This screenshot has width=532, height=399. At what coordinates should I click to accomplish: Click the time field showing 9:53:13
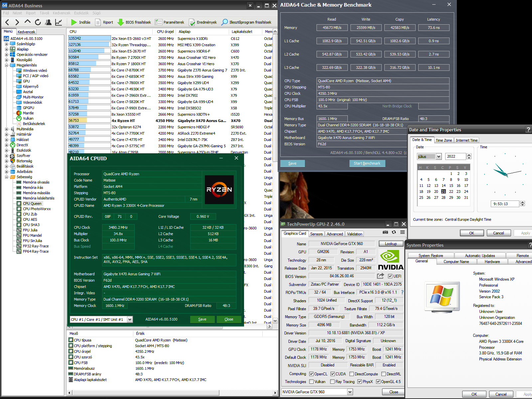pyautogui.click(x=505, y=204)
